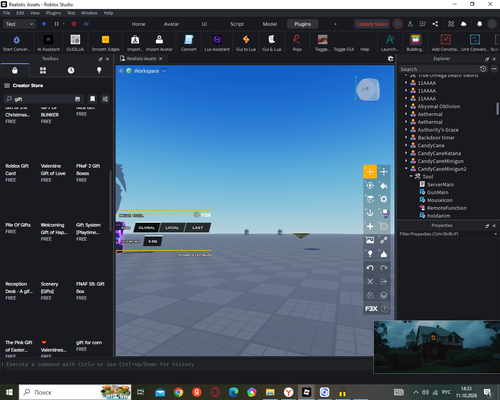Image resolution: width=500 pixels, height=400 pixels.
Task: Collapse the CandyCaneMinigun2 tree node
Action: coord(406,169)
